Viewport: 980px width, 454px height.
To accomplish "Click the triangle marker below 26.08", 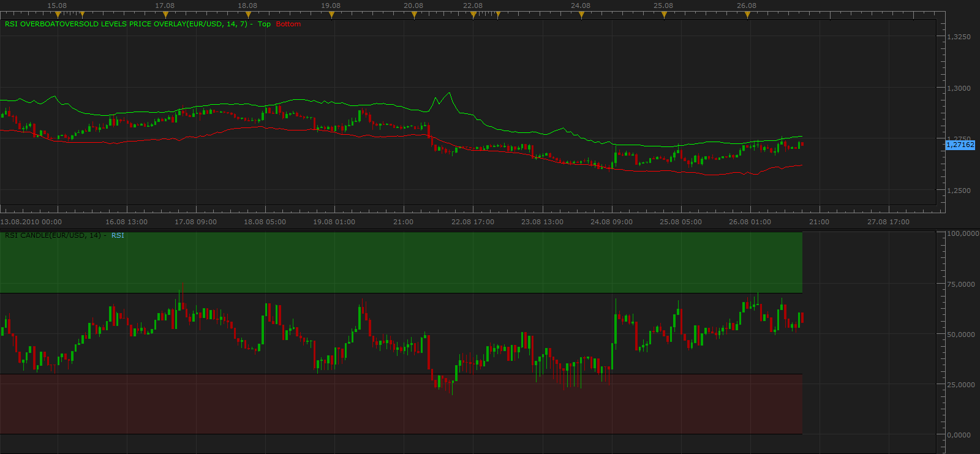I will click(747, 15).
